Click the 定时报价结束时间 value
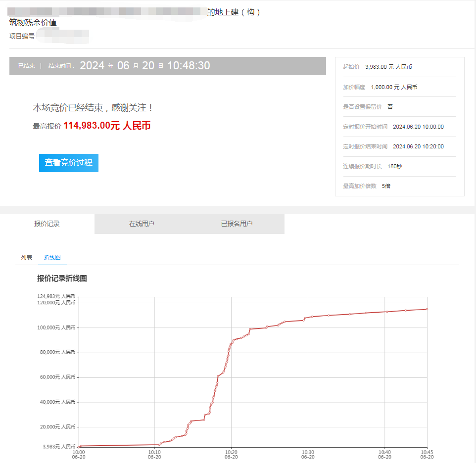Image resolution: width=476 pixels, height=463 pixels. (x=418, y=146)
